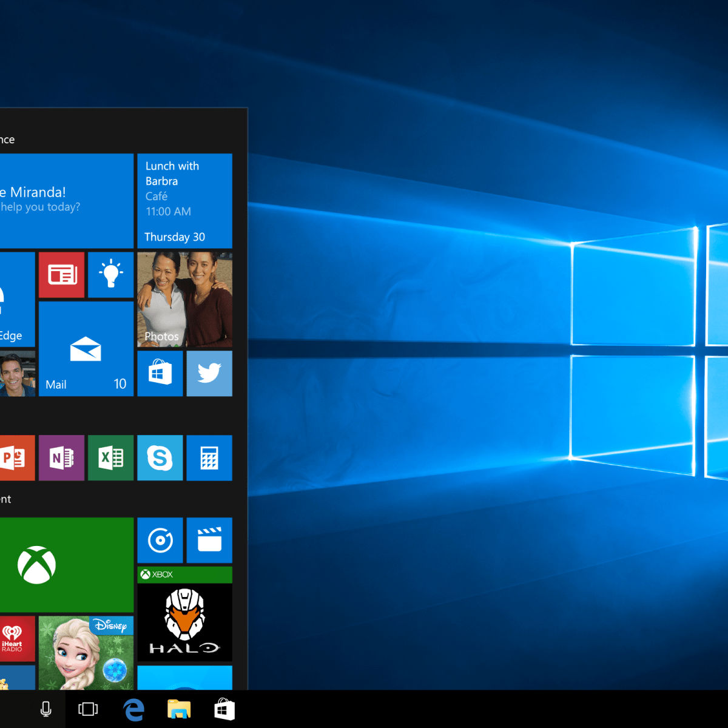This screenshot has height=728, width=728.
Task: Open the Disney Frozen game tile
Action: 86,653
